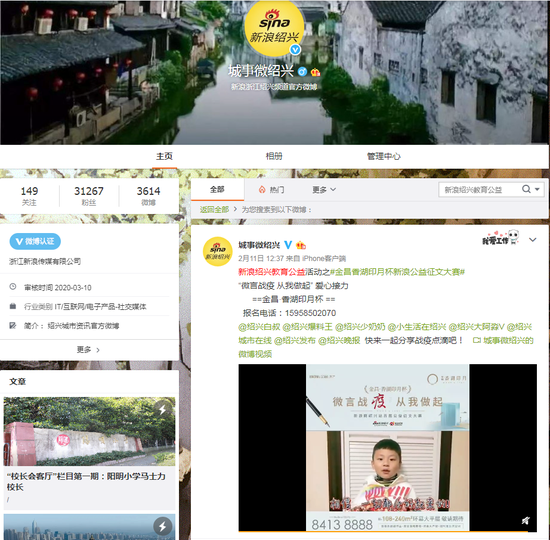Click the flame icon next to 热门
The image size is (550, 540).
262,190
